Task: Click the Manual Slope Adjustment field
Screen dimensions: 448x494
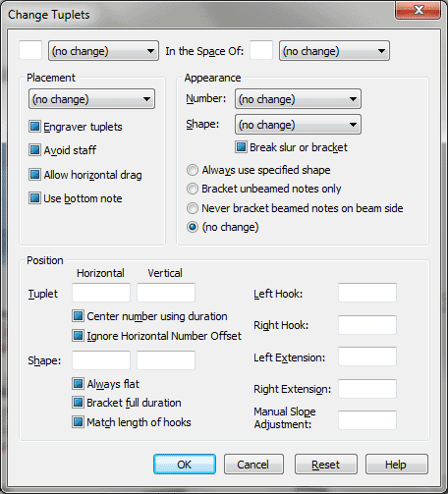Action: (x=367, y=420)
